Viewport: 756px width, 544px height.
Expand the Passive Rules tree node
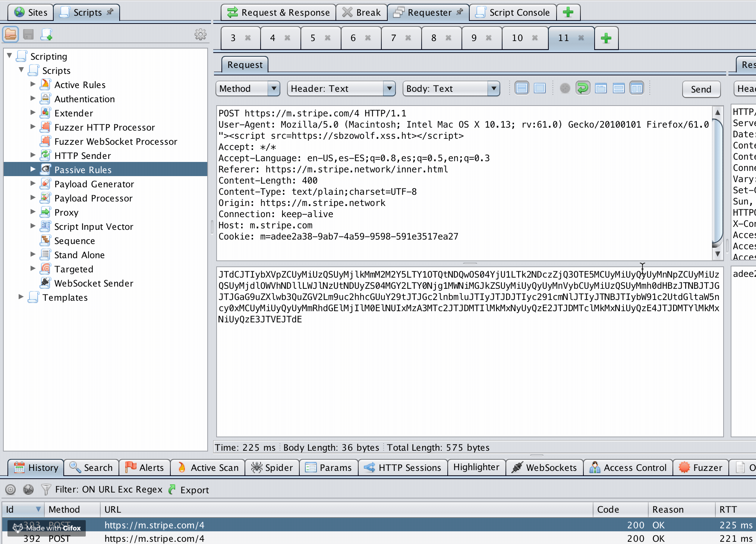33,169
